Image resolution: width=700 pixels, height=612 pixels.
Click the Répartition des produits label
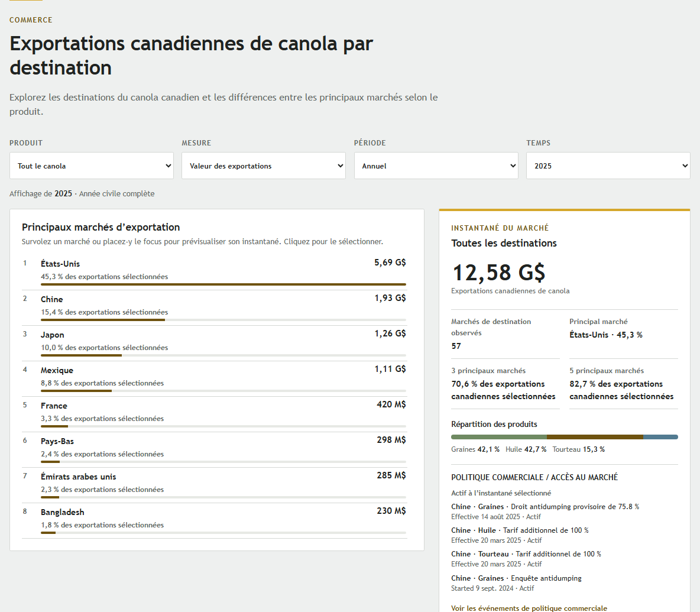point(494,424)
